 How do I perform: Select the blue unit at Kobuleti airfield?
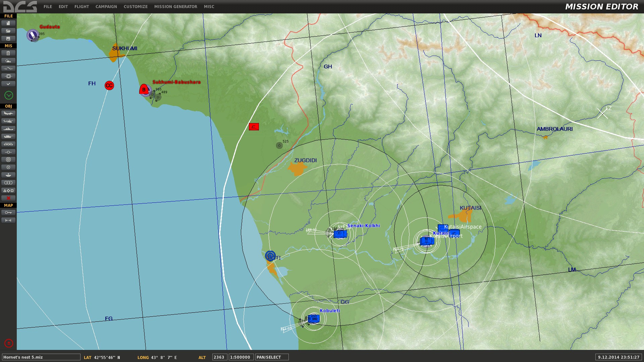point(314,318)
